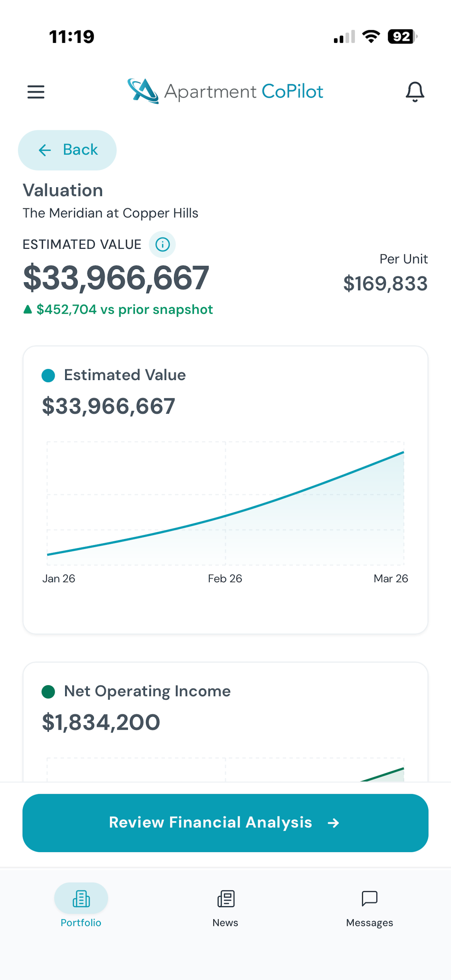The width and height of the screenshot is (451, 980).
Task: Tap the Per Unit $169,833 value
Action: tap(385, 283)
